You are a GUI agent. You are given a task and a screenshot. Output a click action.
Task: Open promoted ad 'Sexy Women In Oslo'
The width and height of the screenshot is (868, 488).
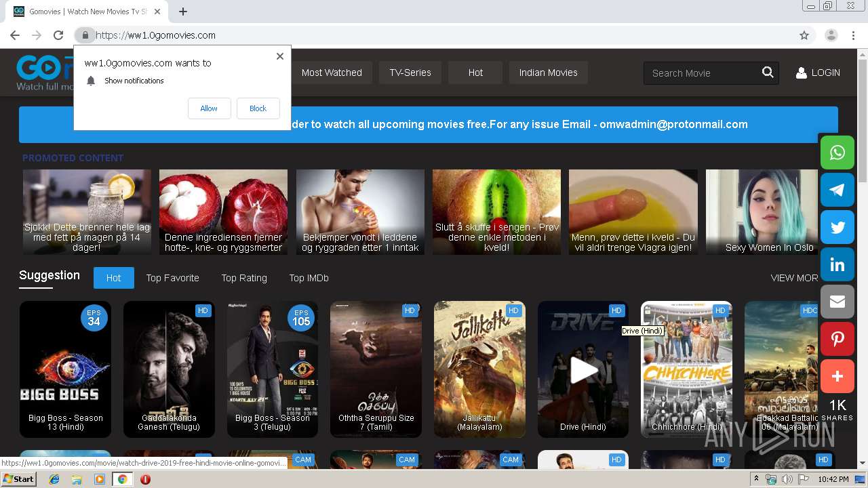click(x=762, y=212)
